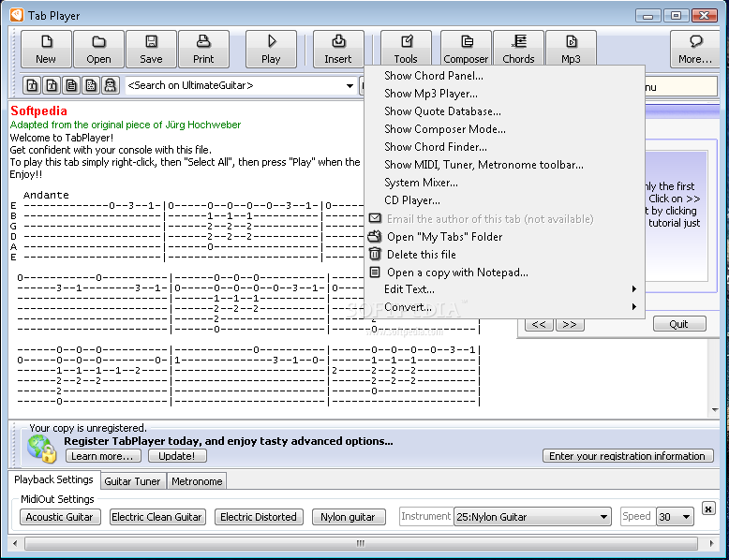The image size is (729, 560).
Task: Switch to the Guitar Tuner tab
Action: coord(132,481)
